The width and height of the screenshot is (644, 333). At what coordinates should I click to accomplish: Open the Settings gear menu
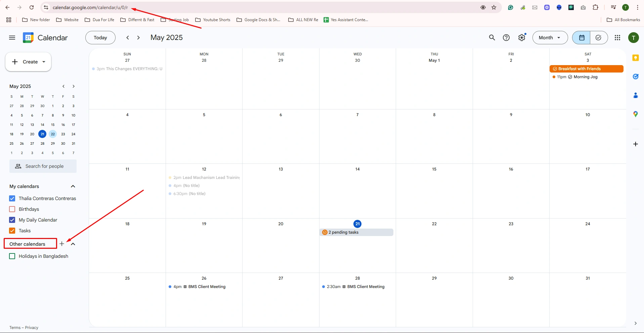(x=521, y=38)
